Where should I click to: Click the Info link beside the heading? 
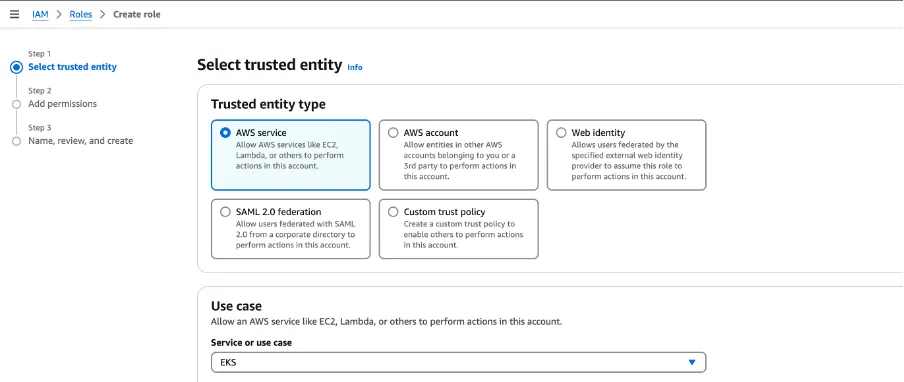355,67
